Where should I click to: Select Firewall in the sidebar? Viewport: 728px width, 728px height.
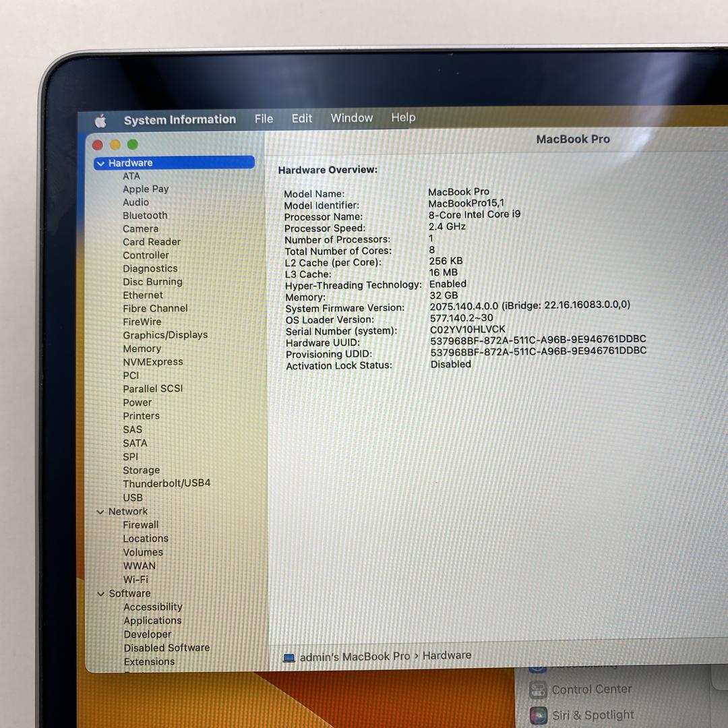[x=141, y=524]
